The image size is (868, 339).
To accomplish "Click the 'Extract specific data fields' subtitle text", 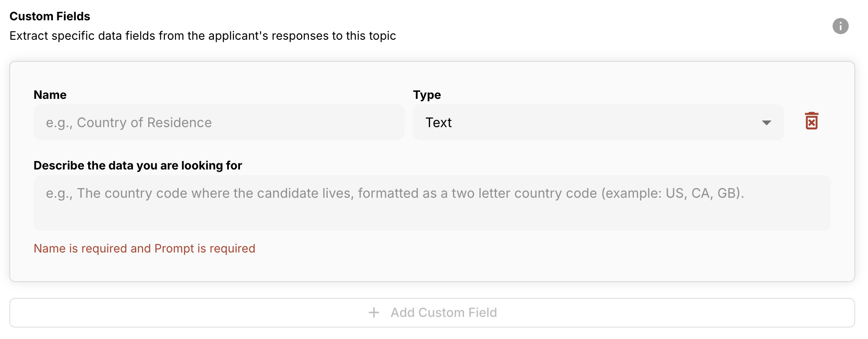I will (x=202, y=36).
